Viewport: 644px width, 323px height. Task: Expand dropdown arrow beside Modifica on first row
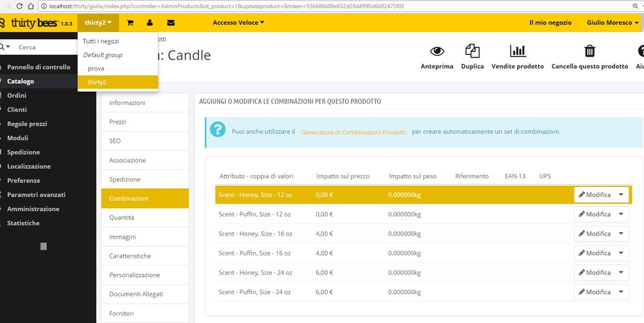click(621, 195)
